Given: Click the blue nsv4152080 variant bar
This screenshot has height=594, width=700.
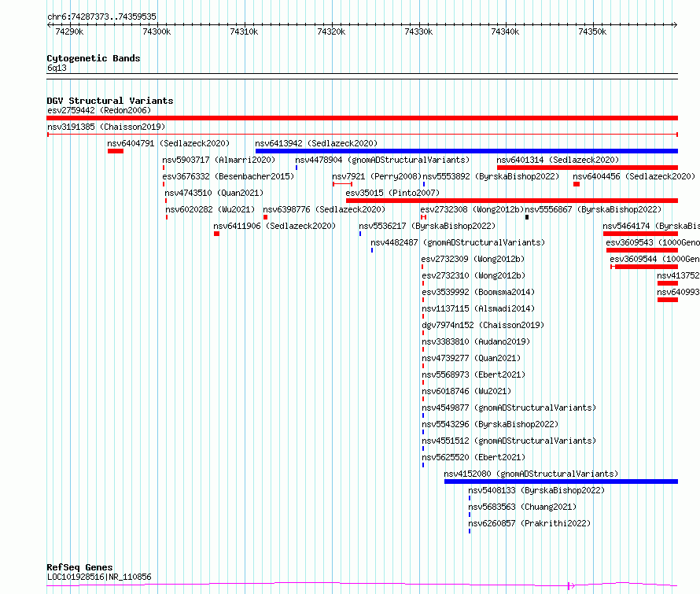Looking at the screenshot, I should 561,481.
